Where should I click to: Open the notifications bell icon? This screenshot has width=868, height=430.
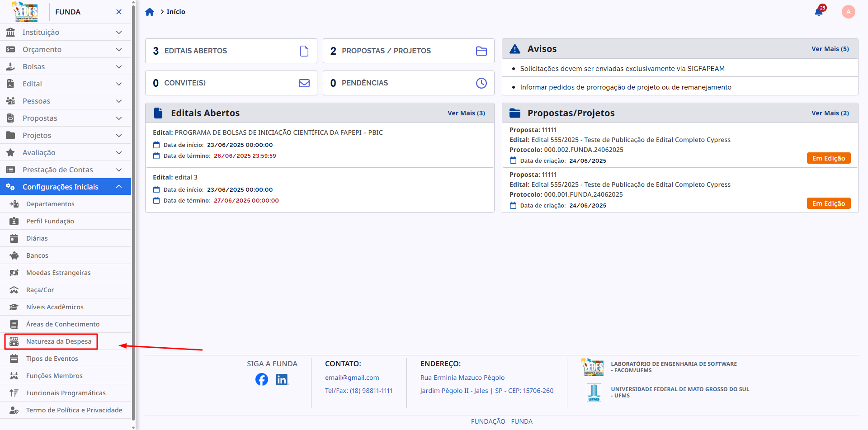[x=818, y=12]
